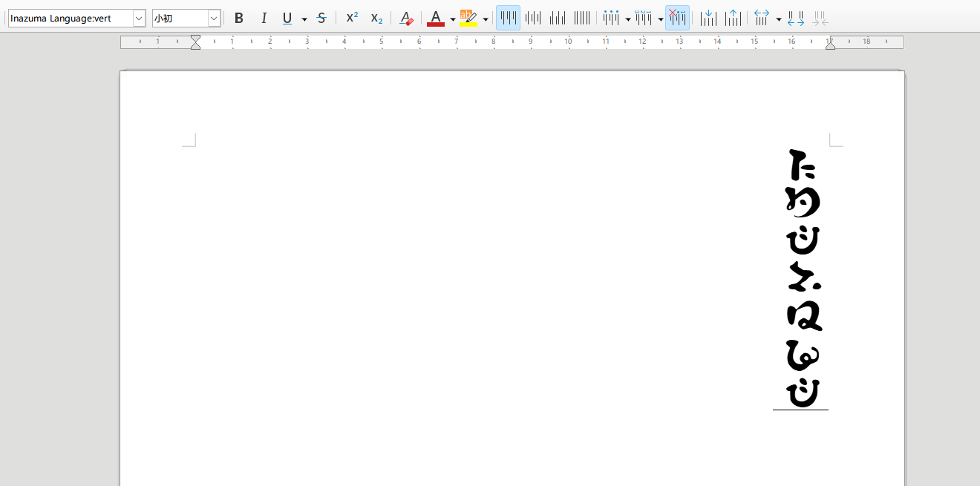Apply red font color
Viewport: 980px width, 486px height.
436,18
